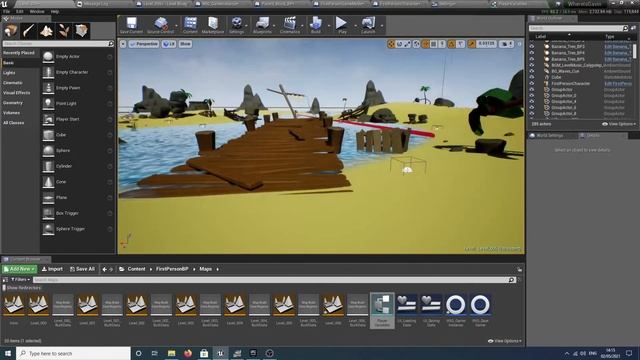
Task: Select the Cone primitive icon
Action: pyautogui.click(x=48, y=182)
